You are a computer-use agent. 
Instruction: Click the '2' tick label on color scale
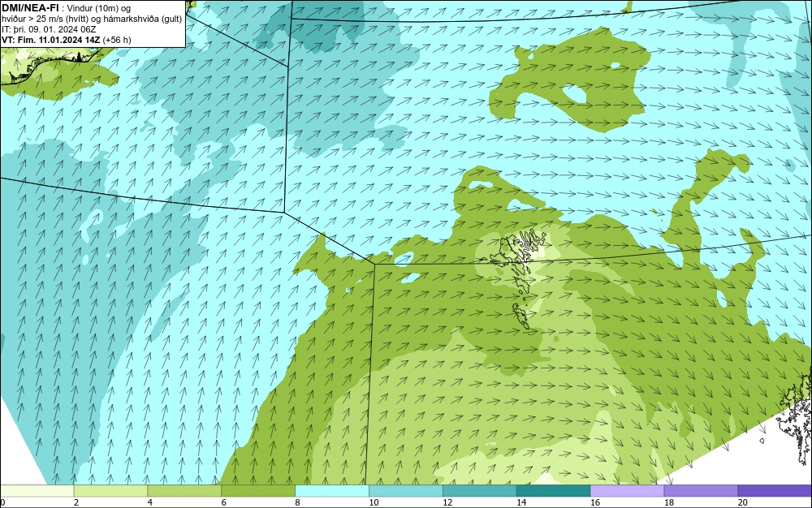pyautogui.click(x=76, y=502)
